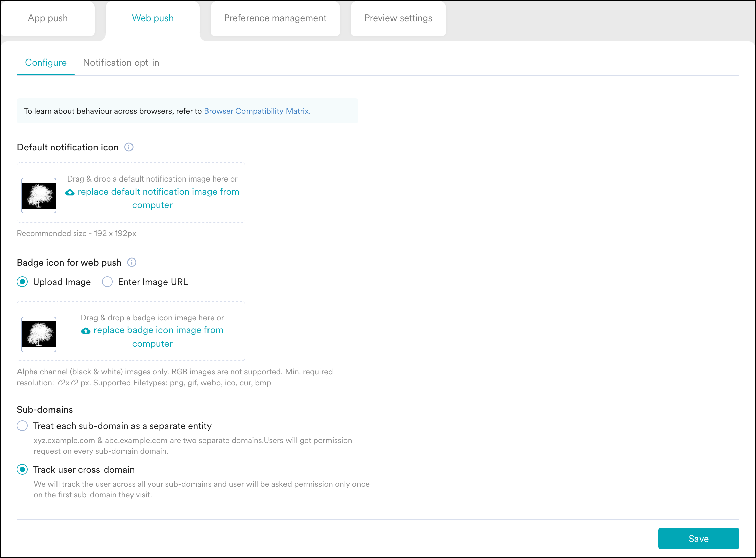Select the Enter Image URL option

(x=108, y=282)
